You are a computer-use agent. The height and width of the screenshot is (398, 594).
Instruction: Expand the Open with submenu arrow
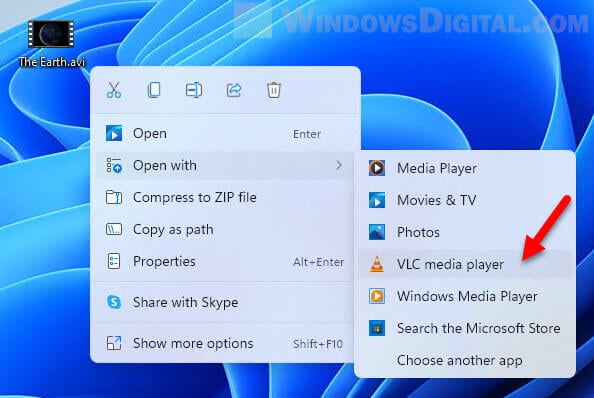339,165
